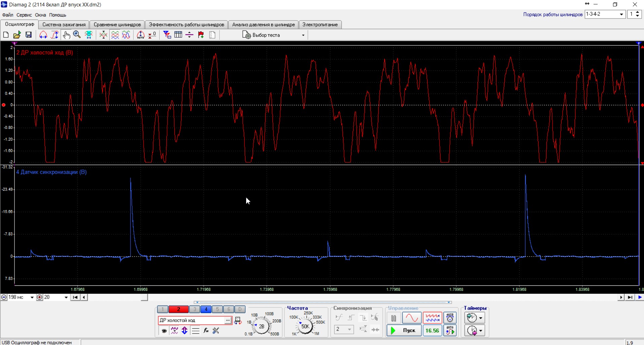The height and width of the screenshot is (345, 644).
Task: Toggle channel 3 button
Action: tap(195, 309)
